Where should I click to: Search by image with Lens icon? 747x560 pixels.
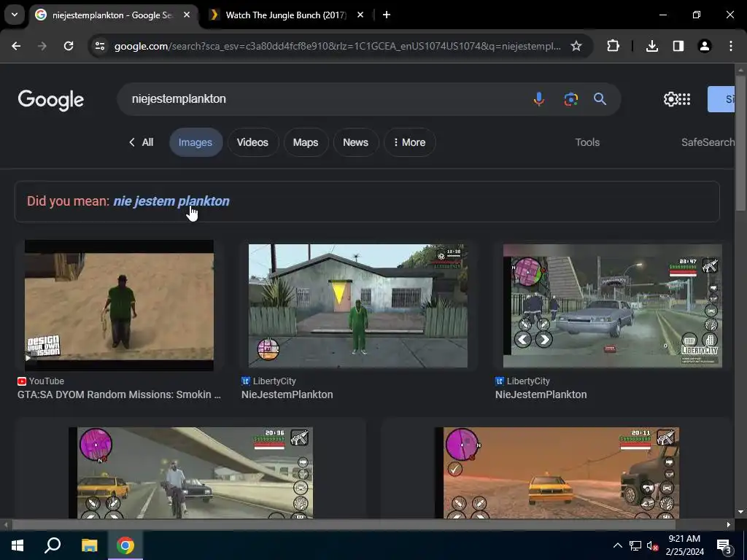[570, 99]
